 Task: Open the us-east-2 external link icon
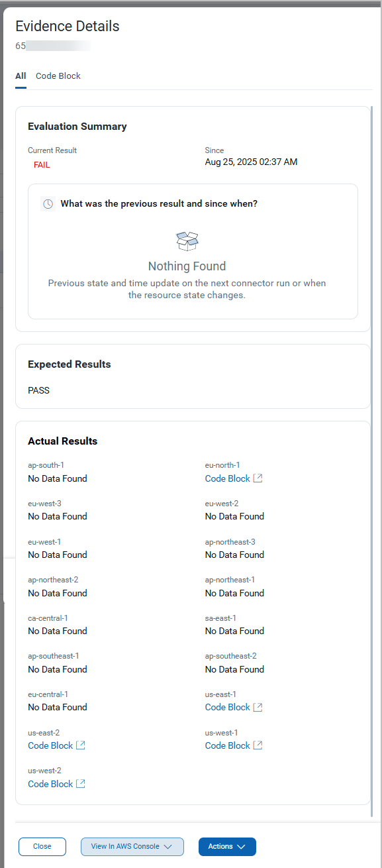(80, 745)
